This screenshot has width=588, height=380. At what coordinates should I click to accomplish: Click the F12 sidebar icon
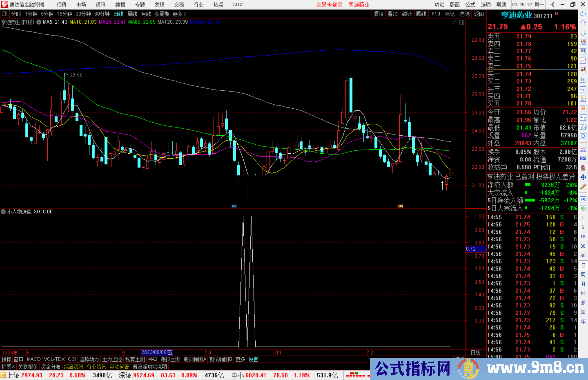point(583,118)
